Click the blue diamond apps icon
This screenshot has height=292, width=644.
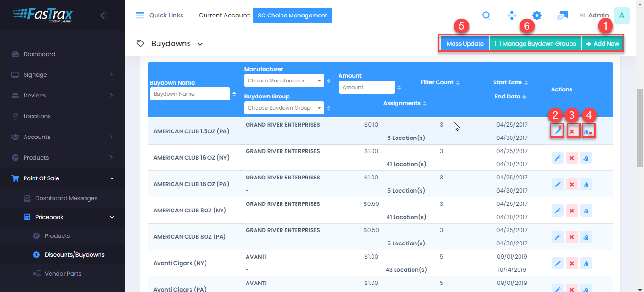click(512, 16)
